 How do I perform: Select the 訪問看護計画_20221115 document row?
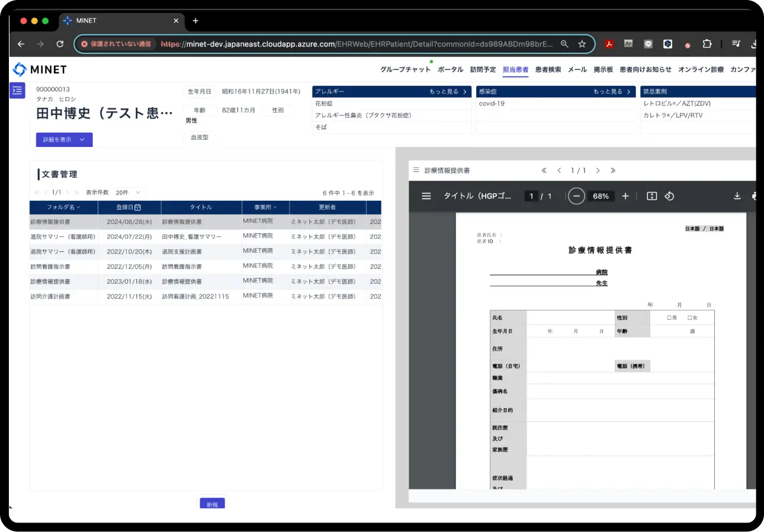[x=206, y=296]
